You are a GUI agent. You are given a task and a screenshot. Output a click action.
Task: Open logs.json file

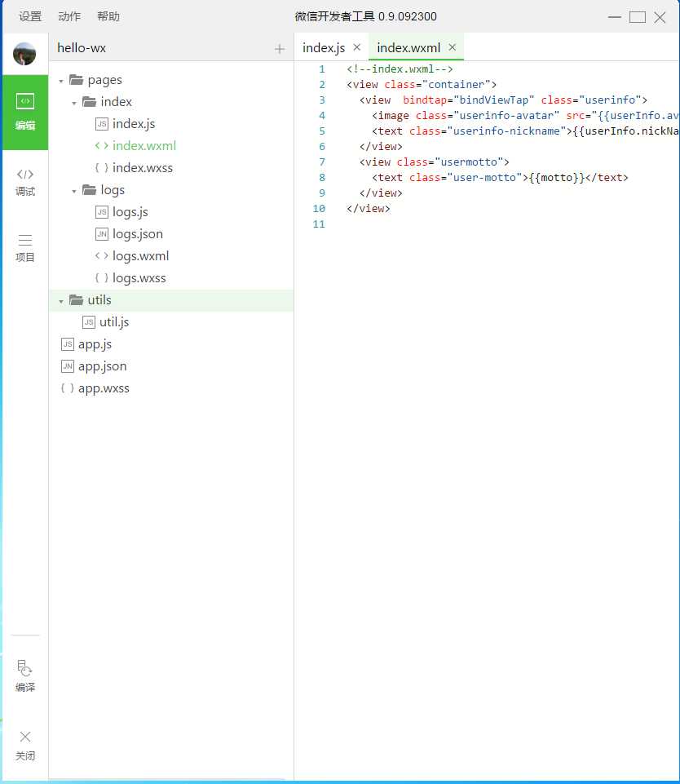pos(138,234)
